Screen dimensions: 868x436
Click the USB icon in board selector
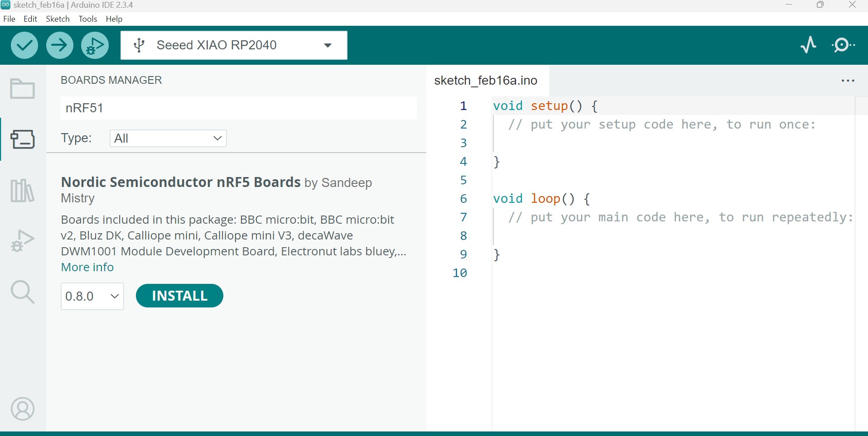140,45
